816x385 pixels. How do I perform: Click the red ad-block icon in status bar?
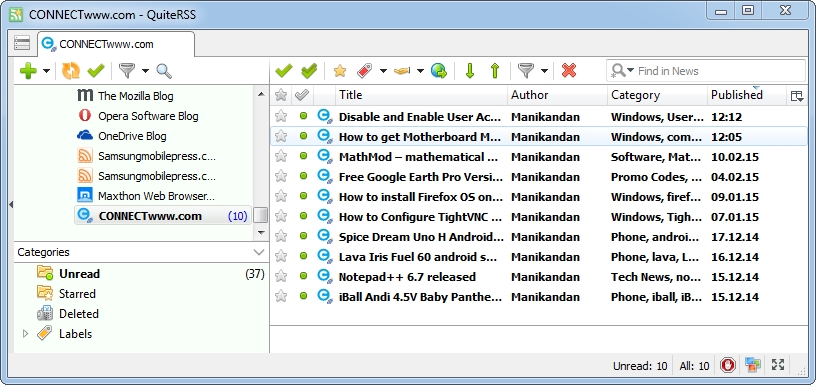[x=728, y=365]
